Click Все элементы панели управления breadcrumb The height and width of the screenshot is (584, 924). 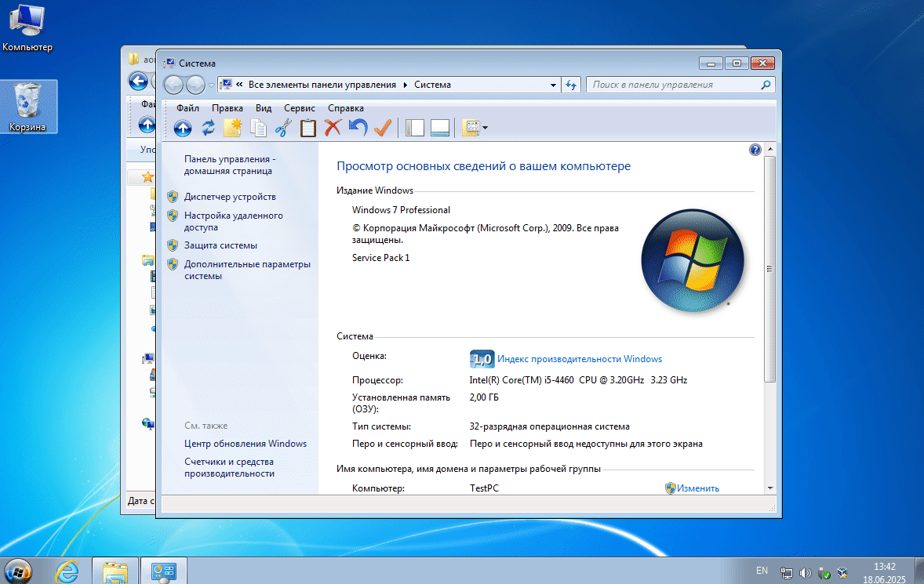(x=322, y=85)
